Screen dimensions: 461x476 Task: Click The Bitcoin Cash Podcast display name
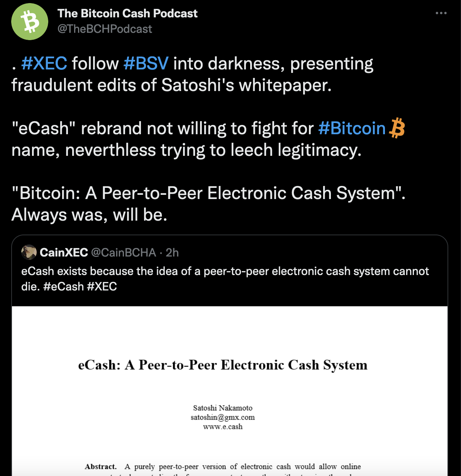(x=127, y=14)
